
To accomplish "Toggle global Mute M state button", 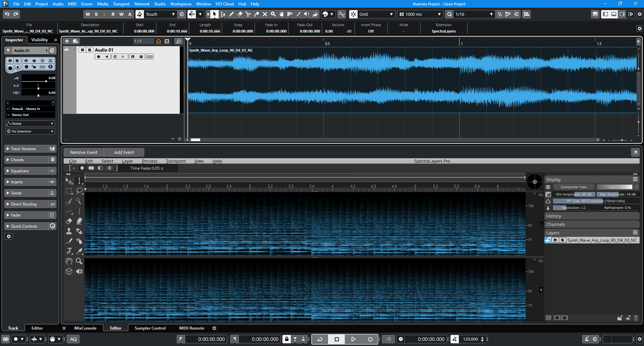I will [x=88, y=14].
